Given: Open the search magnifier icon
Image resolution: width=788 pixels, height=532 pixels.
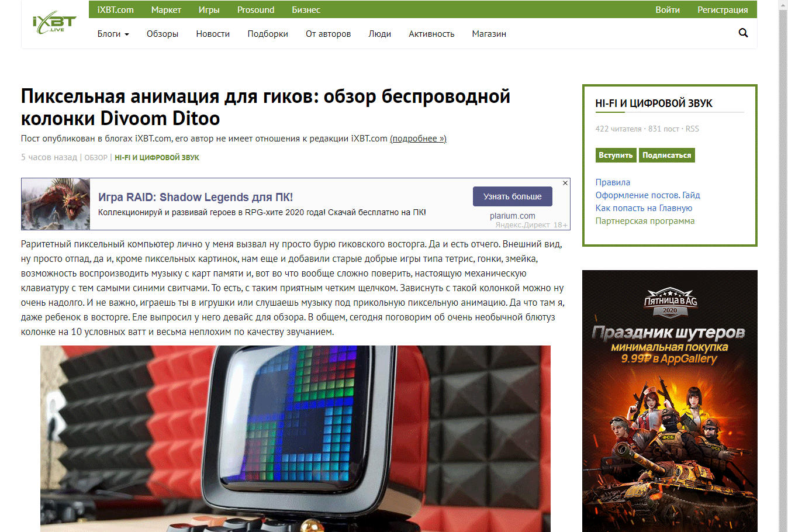Looking at the screenshot, I should (x=743, y=33).
